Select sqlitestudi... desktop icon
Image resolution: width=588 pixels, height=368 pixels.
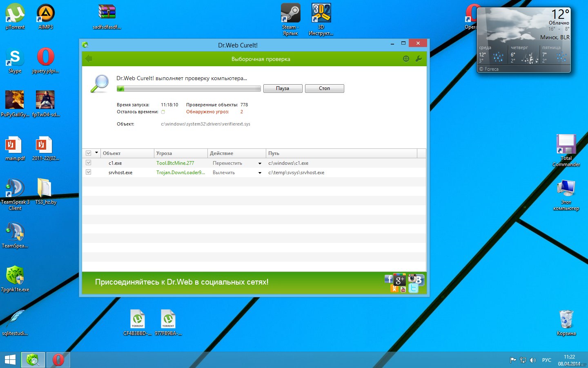(x=15, y=323)
